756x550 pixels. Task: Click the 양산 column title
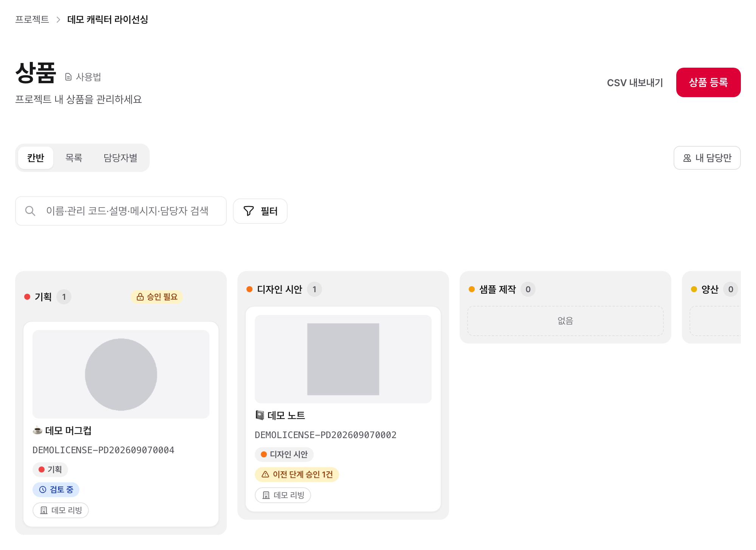(x=710, y=289)
